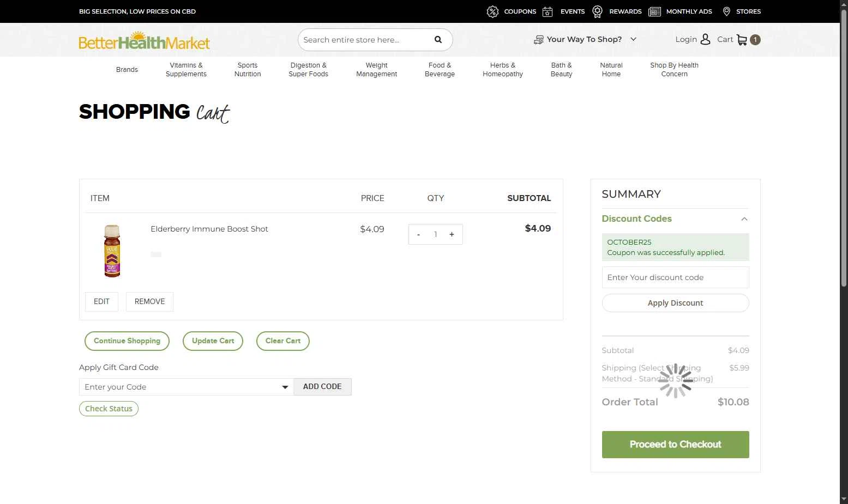Open Elderberry Immune Boost Shot product link
Viewport: 848px width, 504px height.
click(209, 229)
